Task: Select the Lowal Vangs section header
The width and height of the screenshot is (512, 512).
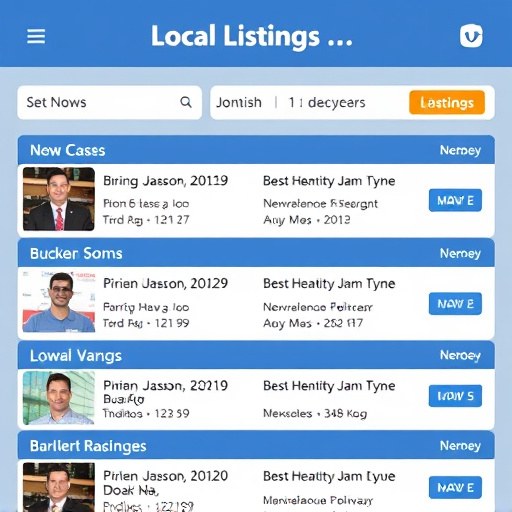Action: 256,355
